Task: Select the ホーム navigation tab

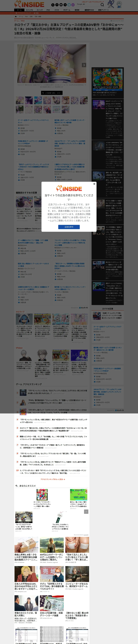Action: [x=19, y=10]
